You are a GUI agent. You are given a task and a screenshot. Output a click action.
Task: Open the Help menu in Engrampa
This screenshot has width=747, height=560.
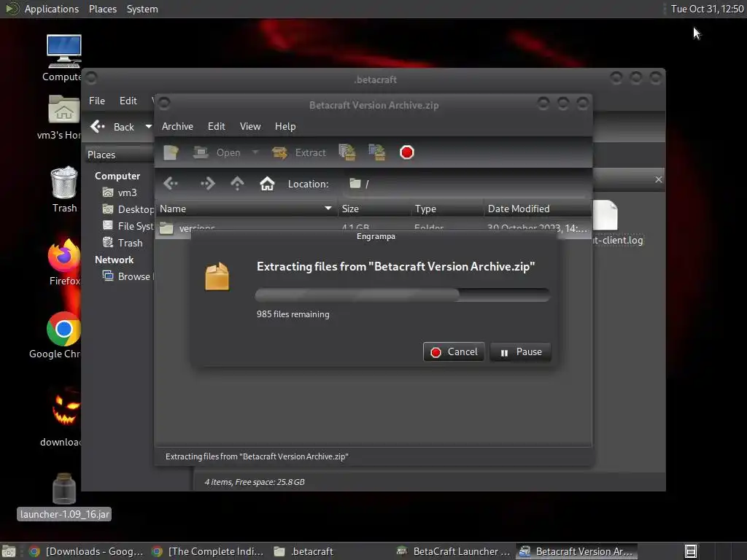pos(285,126)
